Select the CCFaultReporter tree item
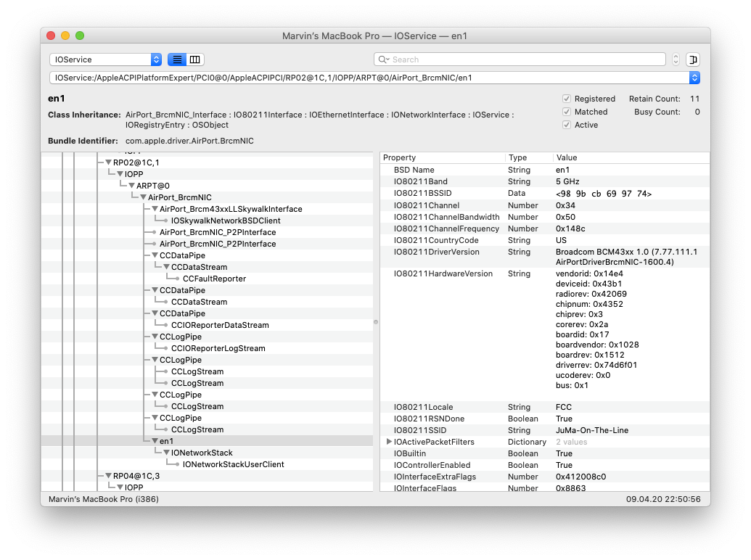This screenshot has width=751, height=560. click(x=214, y=279)
